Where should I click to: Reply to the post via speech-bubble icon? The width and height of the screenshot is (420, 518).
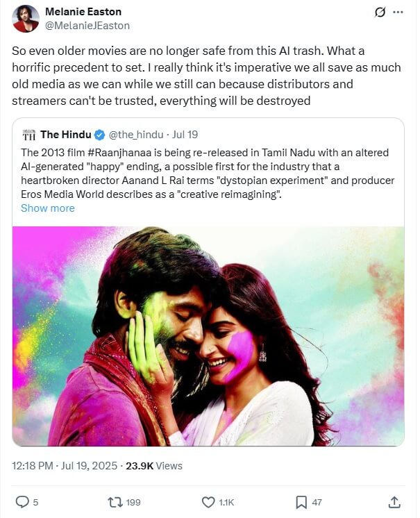22,501
